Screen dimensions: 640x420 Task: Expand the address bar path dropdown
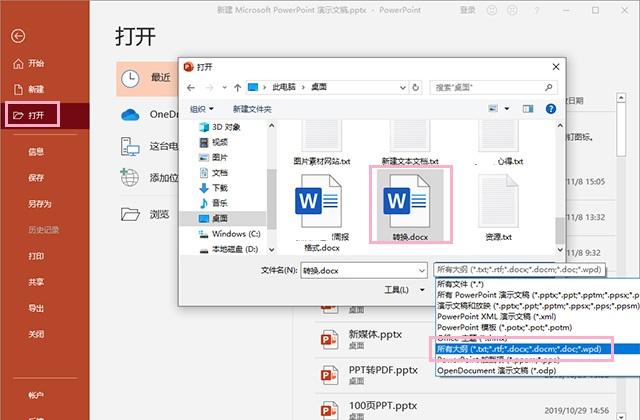[402, 87]
